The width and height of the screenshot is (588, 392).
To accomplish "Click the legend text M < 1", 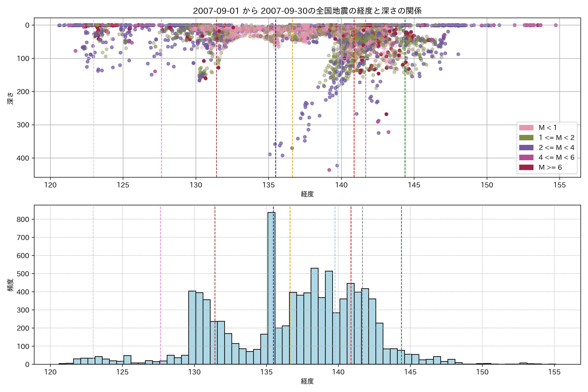I will click(547, 128).
